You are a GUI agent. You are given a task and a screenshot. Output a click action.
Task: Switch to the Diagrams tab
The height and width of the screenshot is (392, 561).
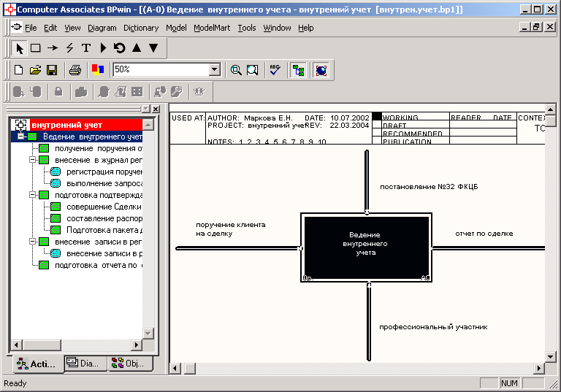(85, 363)
